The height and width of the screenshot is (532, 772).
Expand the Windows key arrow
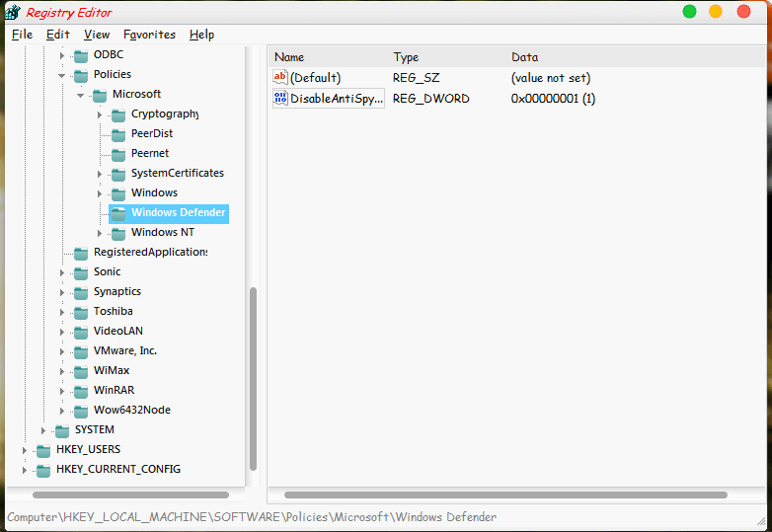click(x=100, y=193)
